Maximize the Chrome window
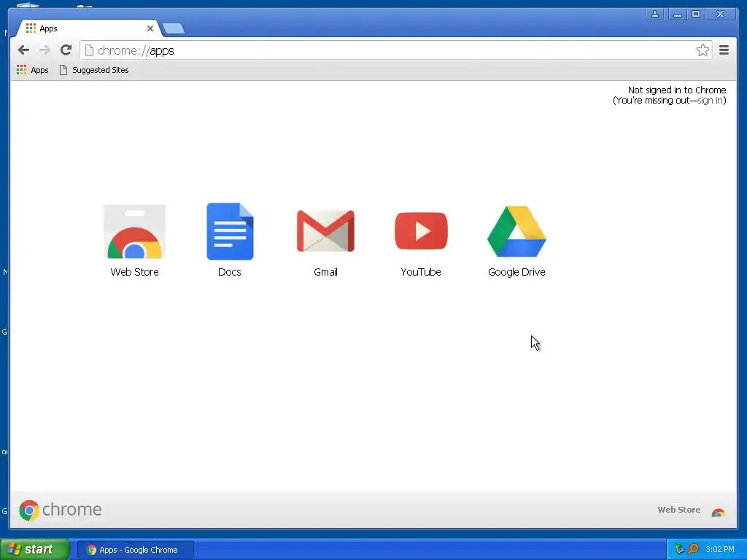747x560 pixels. [x=696, y=14]
